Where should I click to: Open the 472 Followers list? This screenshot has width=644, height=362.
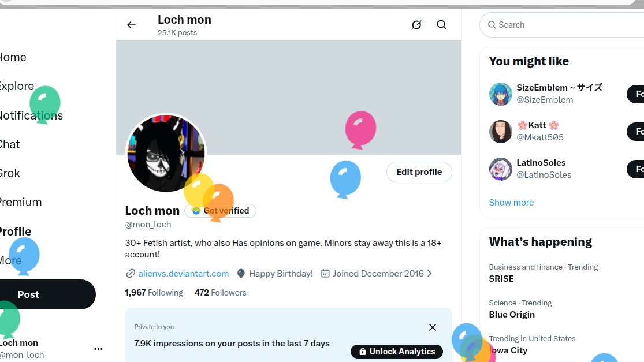[220, 293]
